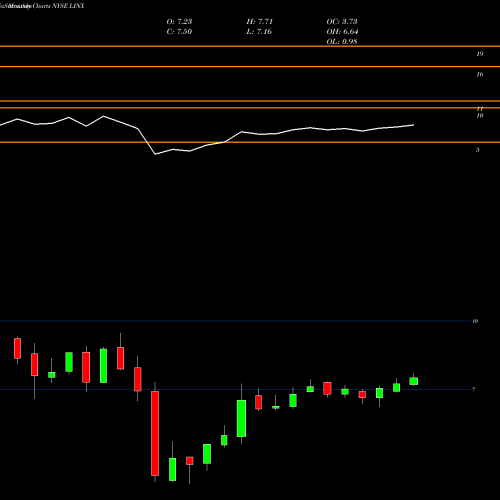Click the end point of the white price line

[x=414, y=125]
